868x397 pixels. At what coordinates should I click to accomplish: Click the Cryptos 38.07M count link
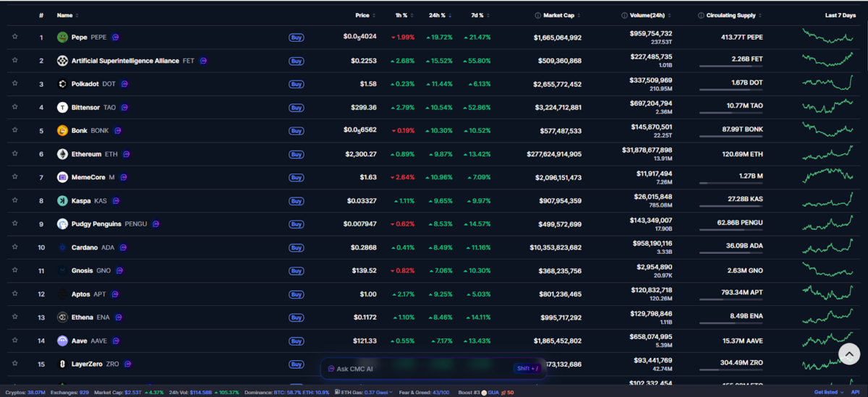(x=25, y=393)
